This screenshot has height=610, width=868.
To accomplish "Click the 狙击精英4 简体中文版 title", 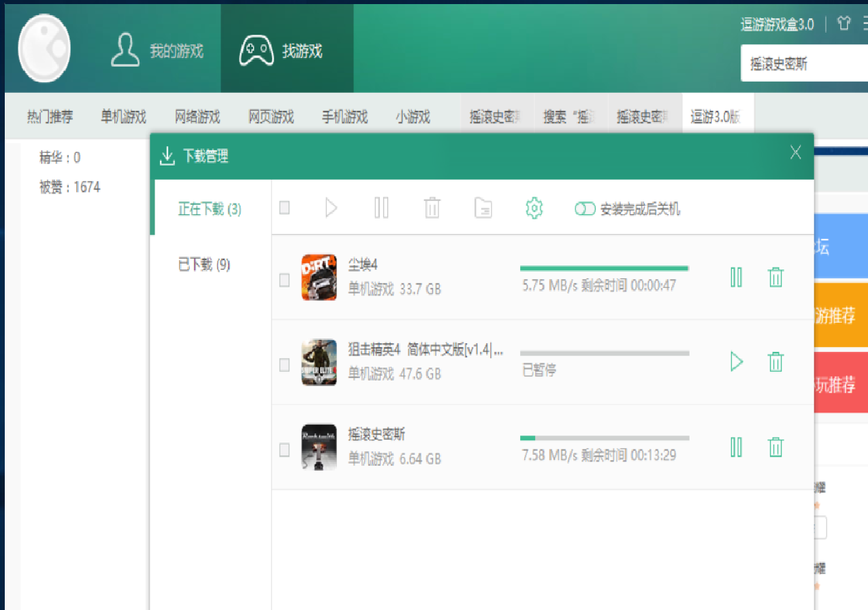I will tap(426, 350).
